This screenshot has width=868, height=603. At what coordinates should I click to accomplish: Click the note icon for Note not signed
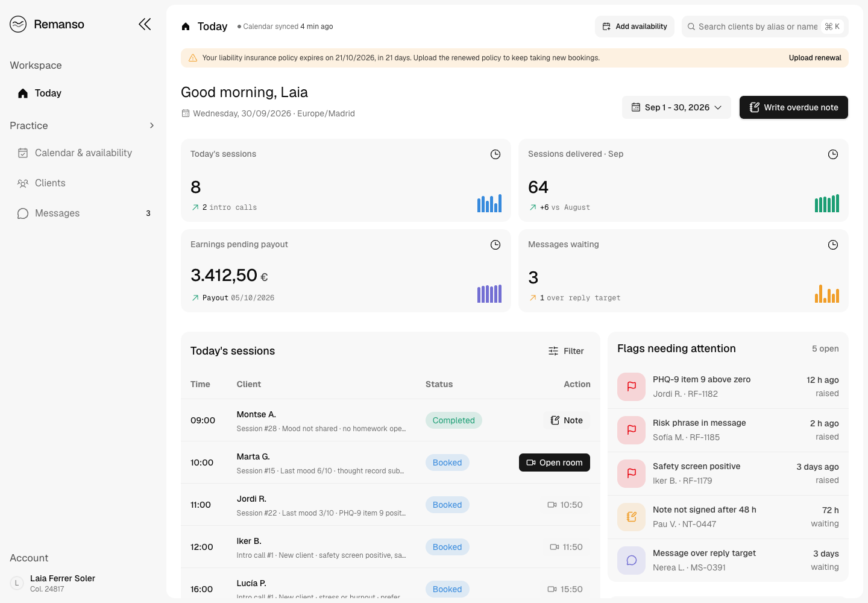(x=632, y=517)
